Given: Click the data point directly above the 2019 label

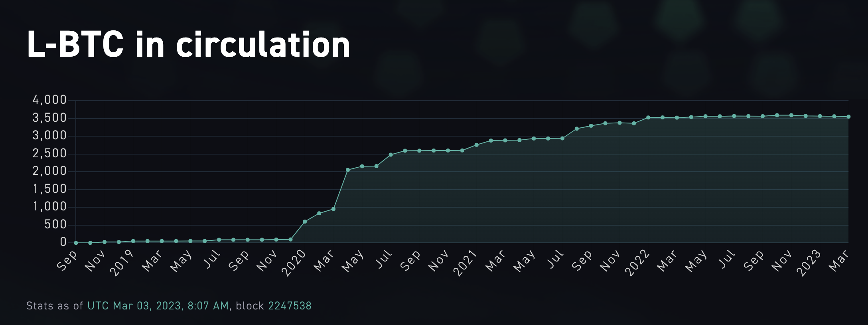Looking at the screenshot, I should (133, 241).
